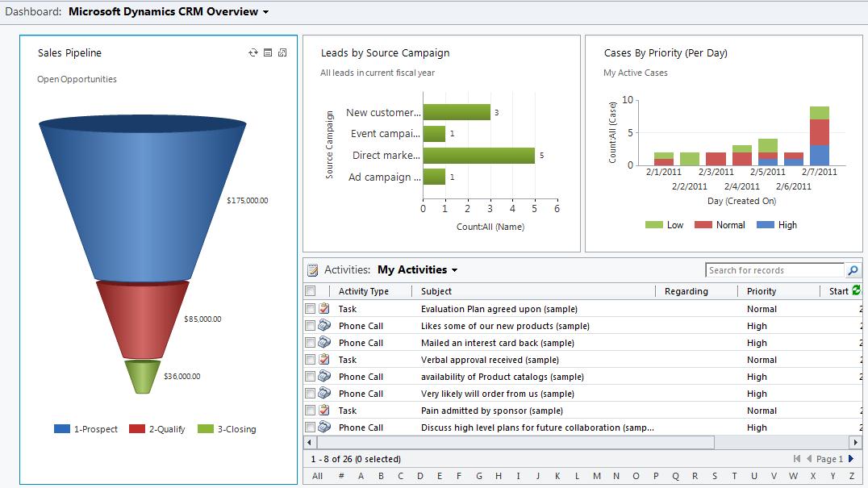
Task: Enlarge the Sales Pipeline chart
Action: [x=282, y=52]
